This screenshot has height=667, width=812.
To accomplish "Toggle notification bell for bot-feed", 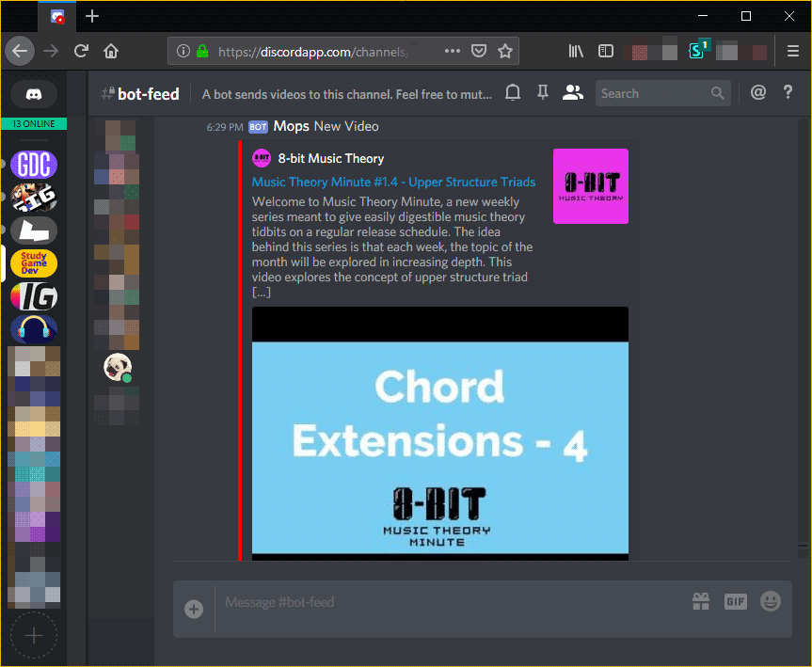I will 513,93.
